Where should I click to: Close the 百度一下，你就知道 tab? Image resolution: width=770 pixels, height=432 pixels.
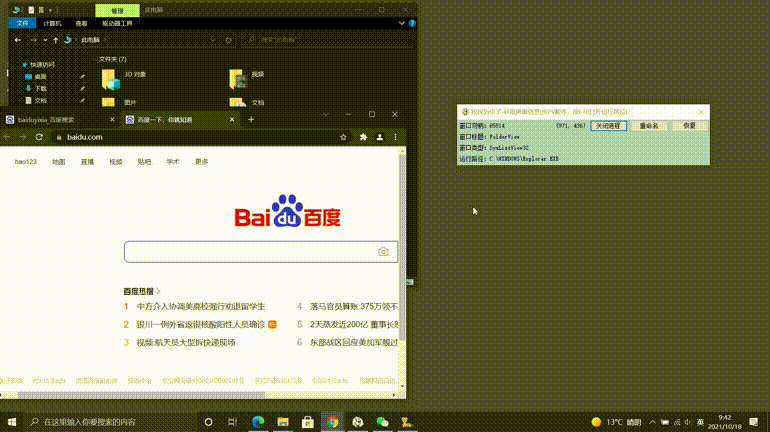pos(232,119)
